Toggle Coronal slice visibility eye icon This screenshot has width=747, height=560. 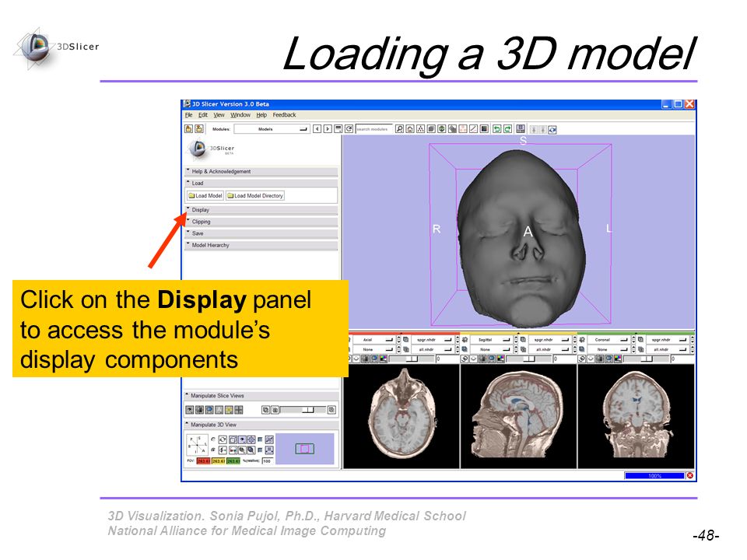point(591,359)
